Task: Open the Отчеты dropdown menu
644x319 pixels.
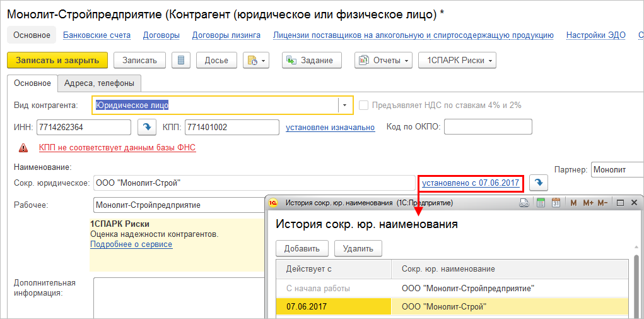Action: [x=383, y=61]
